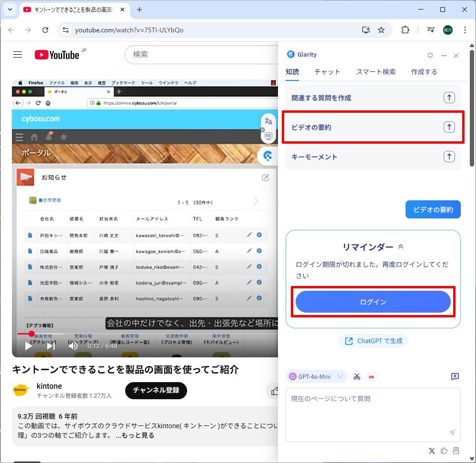Bookmark this page with the star
The height and width of the screenshot is (463, 476).
click(x=381, y=30)
